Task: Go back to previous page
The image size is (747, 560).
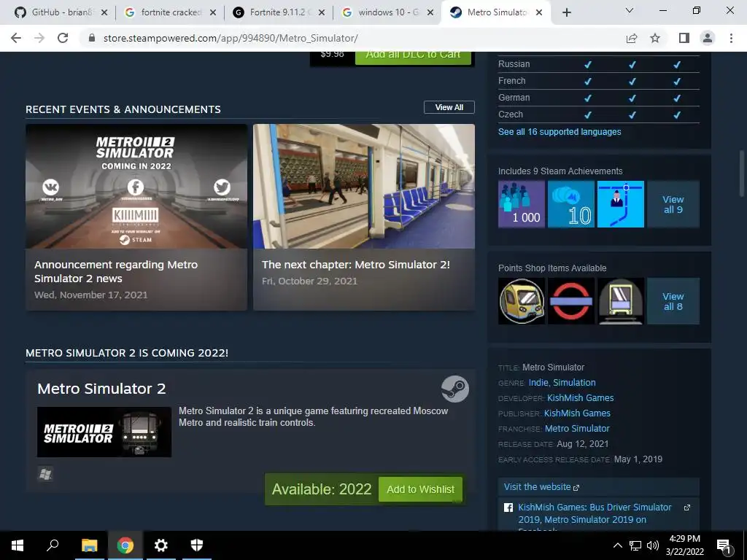Action: tap(16, 38)
